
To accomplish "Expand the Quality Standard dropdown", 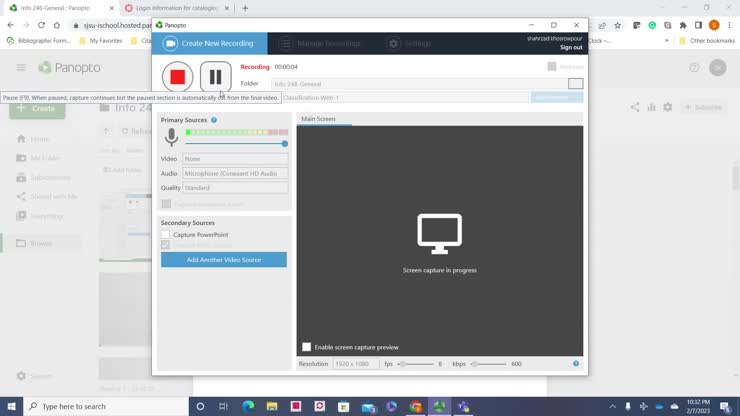I will [x=235, y=188].
